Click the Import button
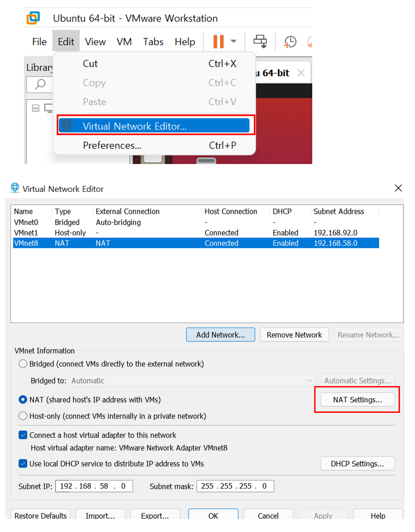 pos(100,515)
